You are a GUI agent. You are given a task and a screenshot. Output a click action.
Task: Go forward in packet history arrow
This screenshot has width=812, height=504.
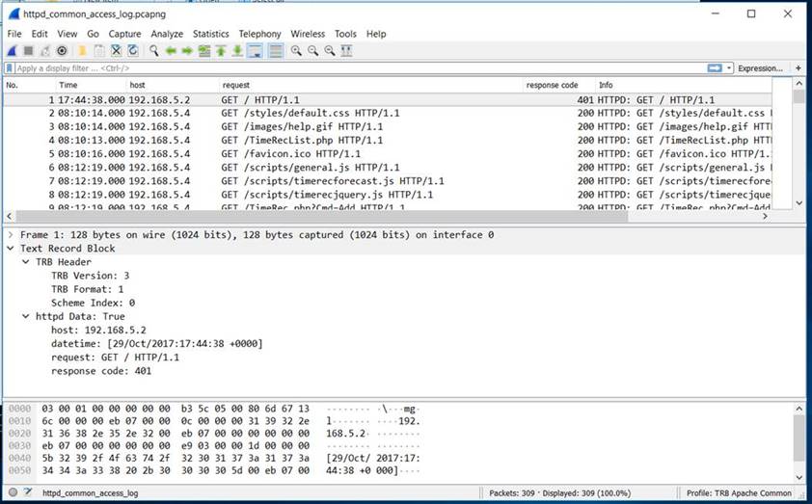[x=187, y=51]
